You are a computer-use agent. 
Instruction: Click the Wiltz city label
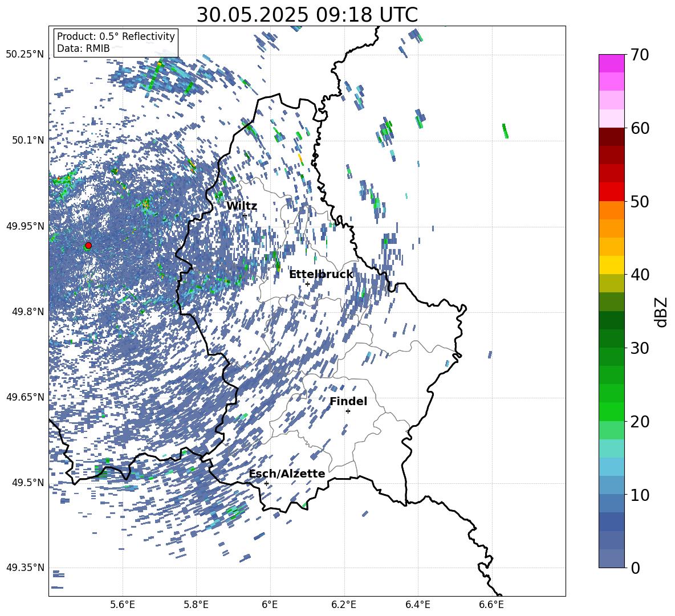242,206
